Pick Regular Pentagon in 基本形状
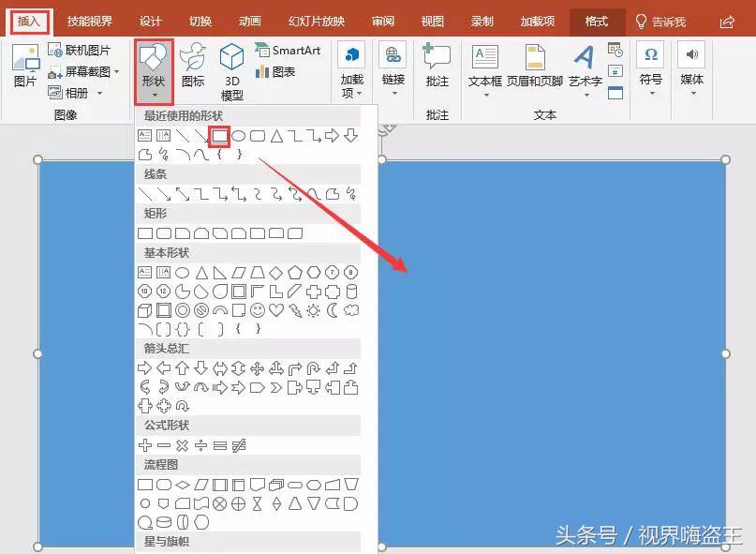The height and width of the screenshot is (554, 756). tap(294, 273)
